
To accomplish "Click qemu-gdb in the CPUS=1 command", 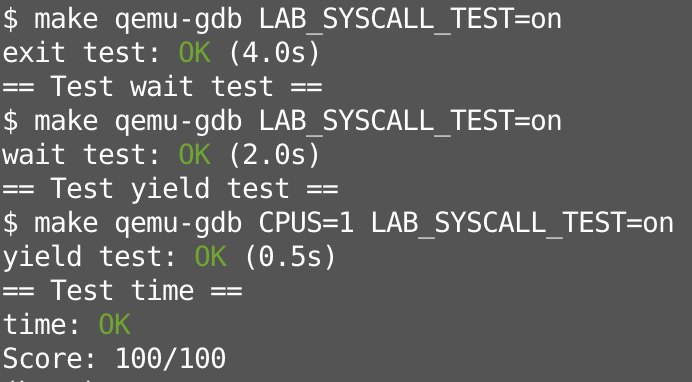I will tap(178, 224).
